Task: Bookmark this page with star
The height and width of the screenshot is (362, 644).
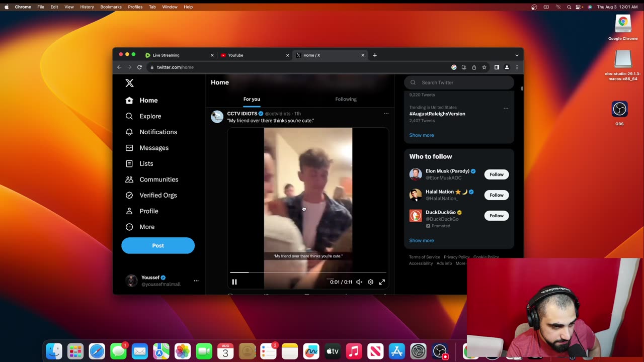Action: coord(484,67)
